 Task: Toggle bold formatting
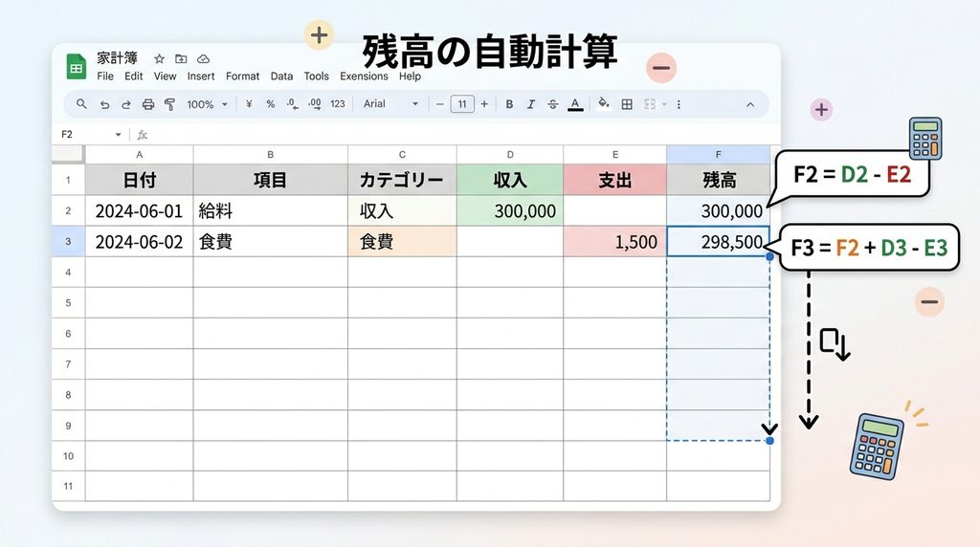509,104
